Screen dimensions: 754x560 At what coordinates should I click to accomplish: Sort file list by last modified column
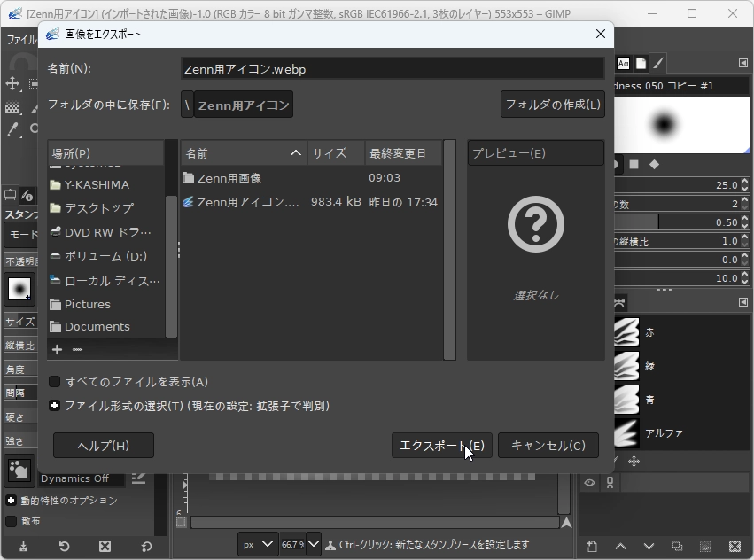click(403, 153)
